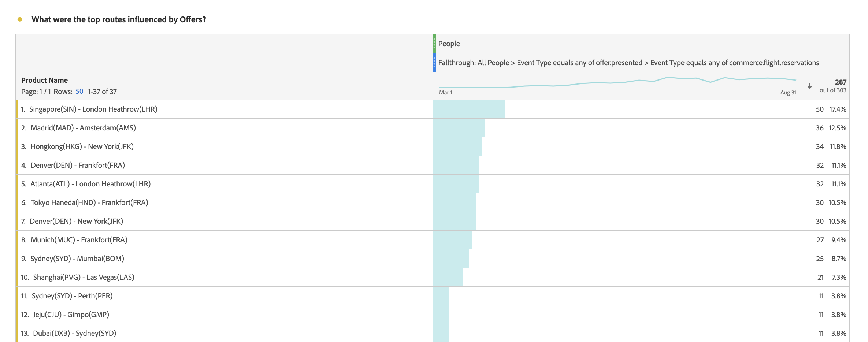The width and height of the screenshot is (868, 342).
Task: Open the Rows 50 dropdown
Action: [x=79, y=92]
